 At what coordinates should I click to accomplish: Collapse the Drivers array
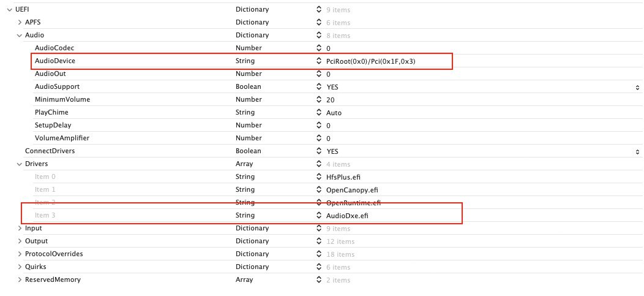coord(19,164)
